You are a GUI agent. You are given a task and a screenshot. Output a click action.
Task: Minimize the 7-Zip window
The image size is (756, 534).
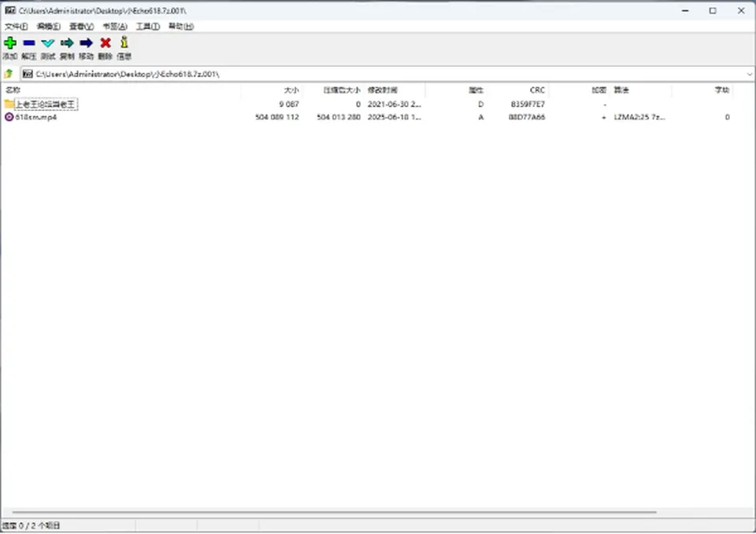click(x=685, y=10)
